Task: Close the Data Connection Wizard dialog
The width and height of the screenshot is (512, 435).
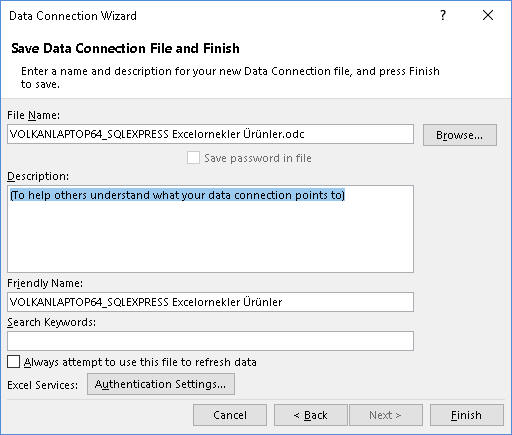Action: 488,15
